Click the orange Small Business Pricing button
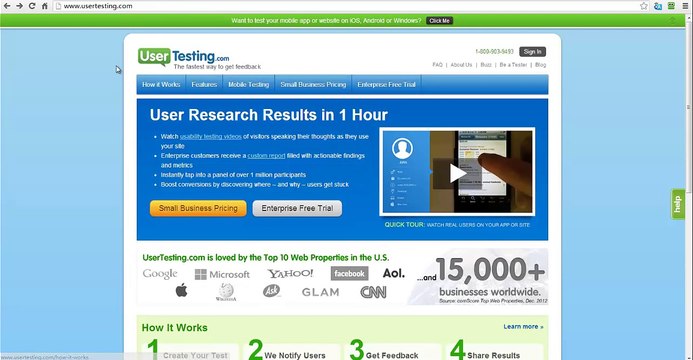 click(x=198, y=208)
